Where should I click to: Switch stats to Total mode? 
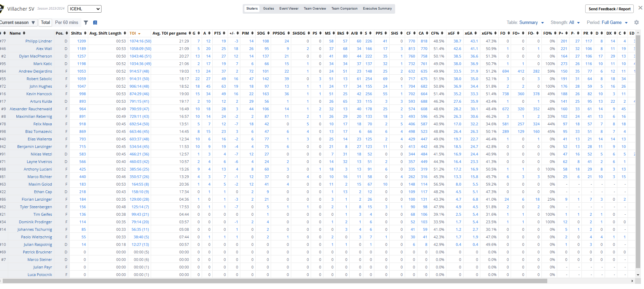[x=45, y=23]
